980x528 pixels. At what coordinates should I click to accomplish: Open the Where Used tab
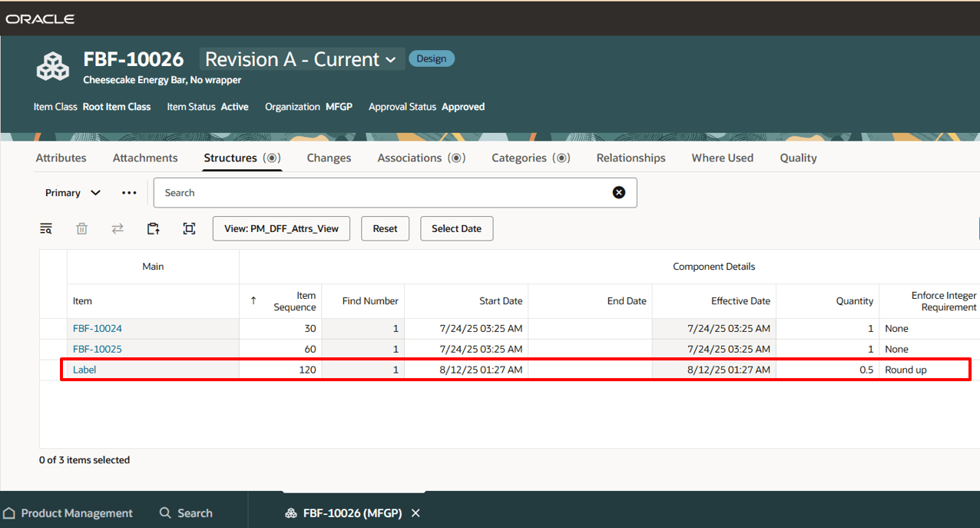point(721,158)
